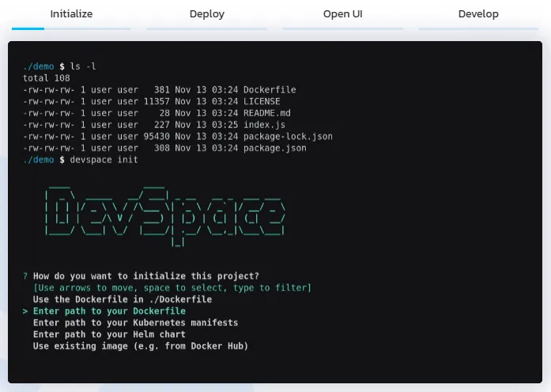551x392 pixels.
Task: Select highlighted option 'Enter path to your Dockerfile'
Action: click(109, 311)
